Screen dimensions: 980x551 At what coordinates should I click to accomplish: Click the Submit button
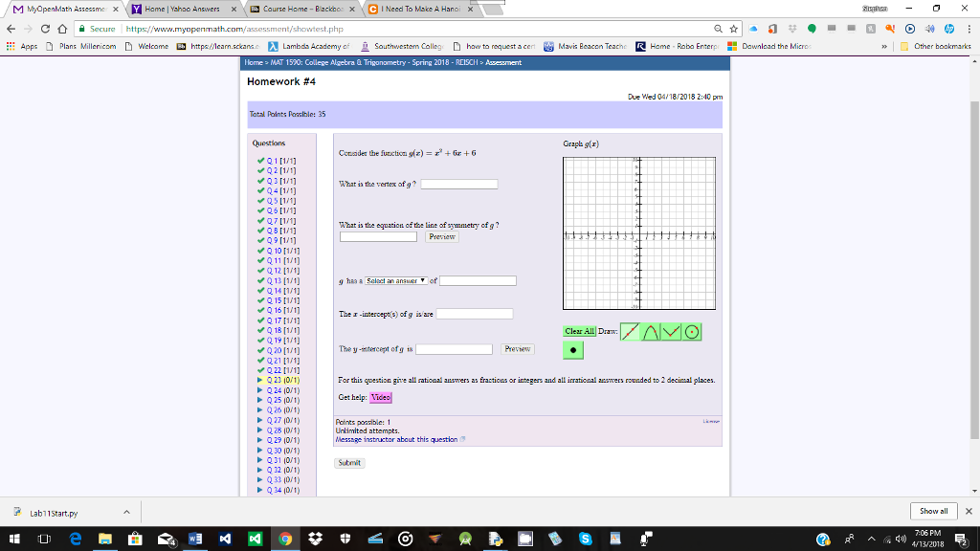tap(349, 462)
